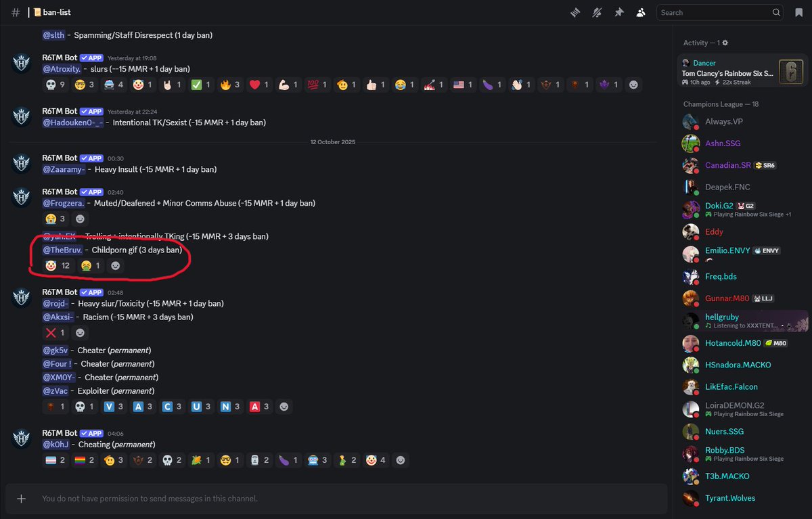Toggle skull reaction with count 9
The width and height of the screenshot is (812, 519).
click(x=55, y=85)
